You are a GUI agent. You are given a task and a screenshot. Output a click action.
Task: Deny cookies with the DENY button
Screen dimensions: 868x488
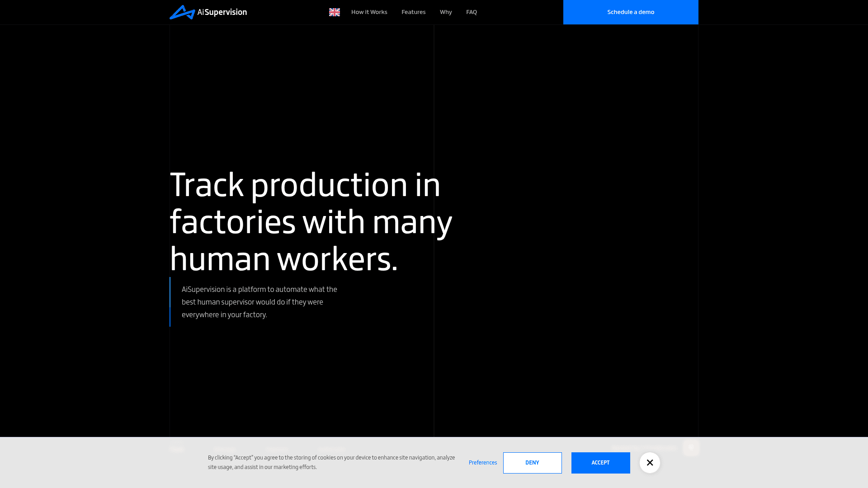click(x=533, y=463)
